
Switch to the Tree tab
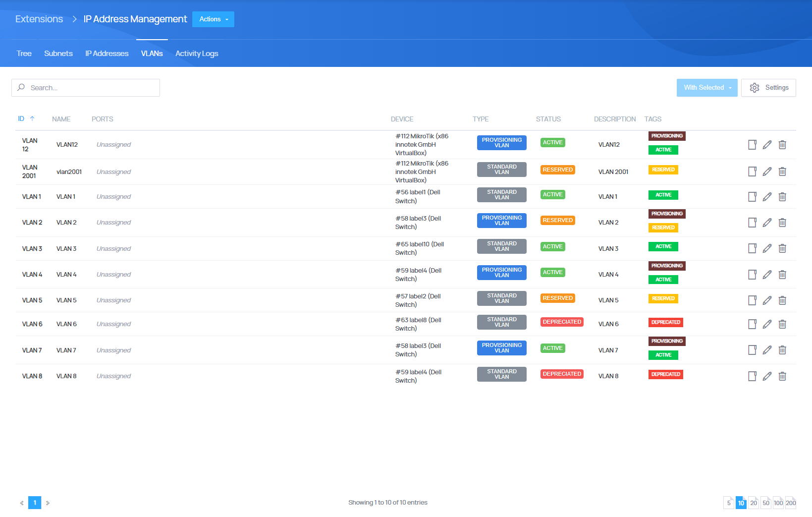click(24, 54)
